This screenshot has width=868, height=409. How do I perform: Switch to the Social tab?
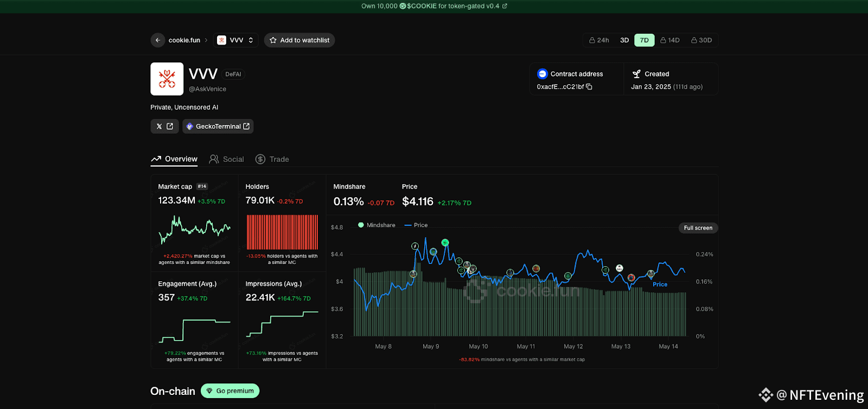[x=227, y=159]
